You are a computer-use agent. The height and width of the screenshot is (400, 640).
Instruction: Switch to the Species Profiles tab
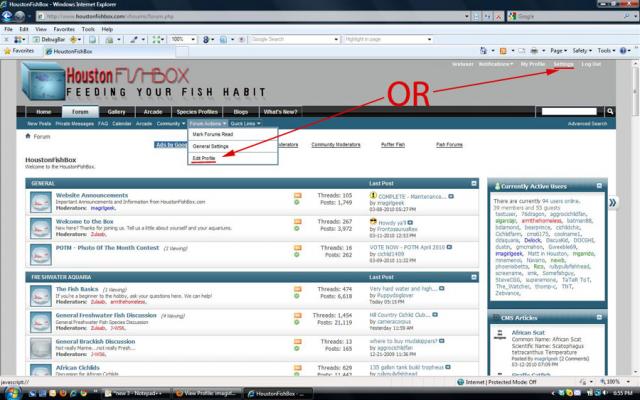197,111
